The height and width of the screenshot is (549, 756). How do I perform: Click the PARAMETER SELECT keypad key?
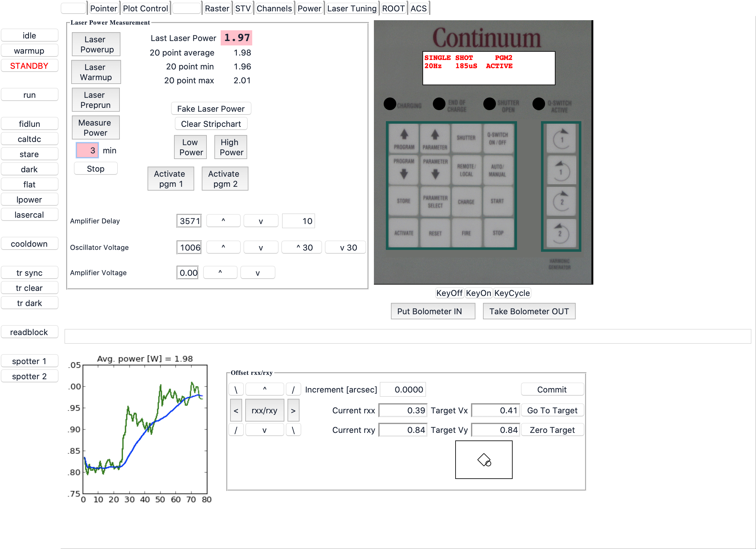click(x=435, y=201)
